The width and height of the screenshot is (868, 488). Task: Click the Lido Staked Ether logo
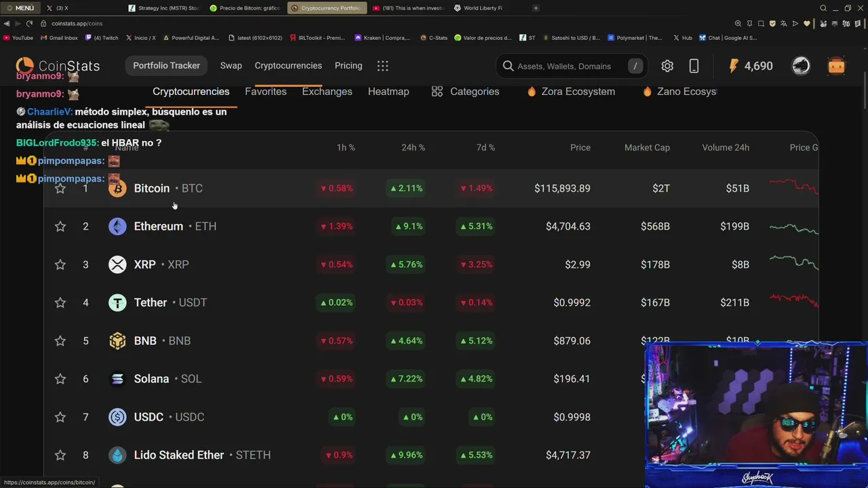[x=117, y=455]
